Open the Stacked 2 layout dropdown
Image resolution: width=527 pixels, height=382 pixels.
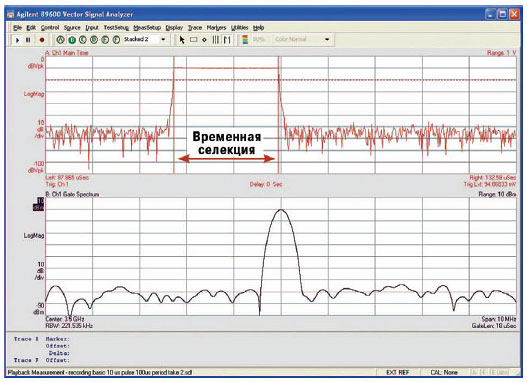tap(163, 40)
